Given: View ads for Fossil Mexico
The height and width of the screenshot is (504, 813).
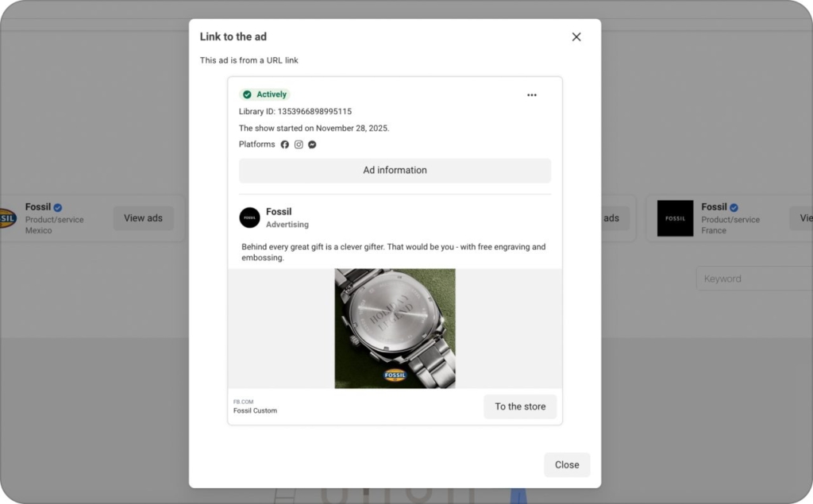Looking at the screenshot, I should 143,217.
